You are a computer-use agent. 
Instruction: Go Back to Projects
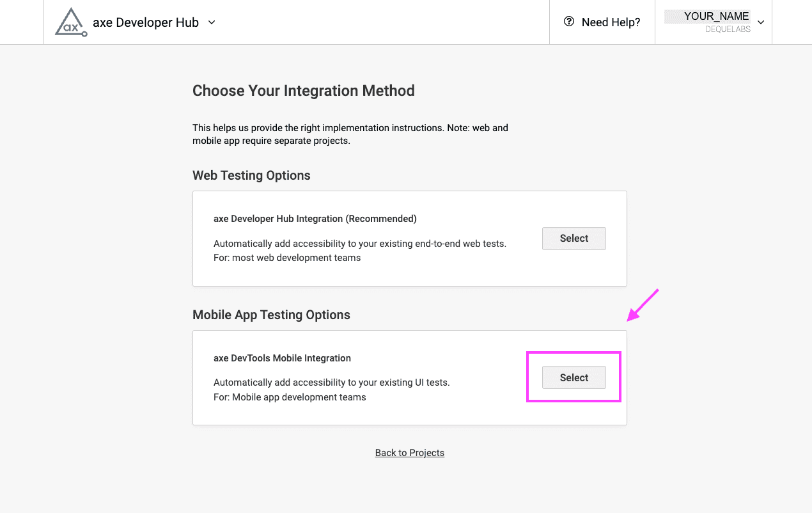(409, 453)
